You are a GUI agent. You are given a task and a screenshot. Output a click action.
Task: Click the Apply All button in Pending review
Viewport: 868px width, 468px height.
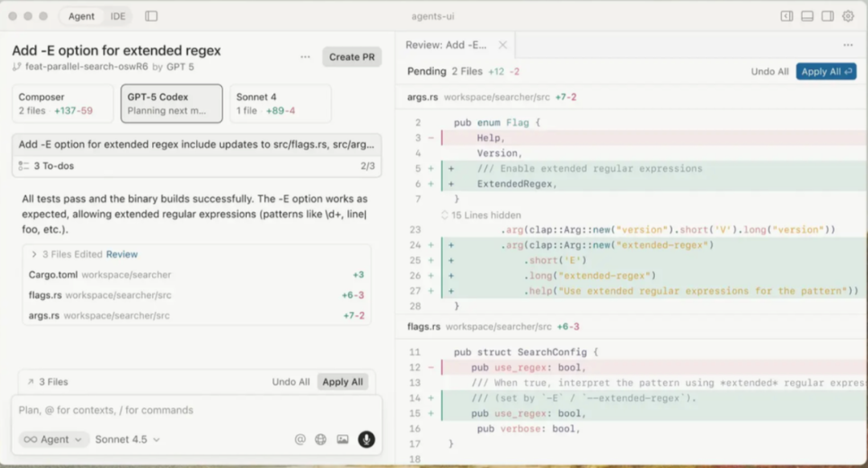point(826,71)
